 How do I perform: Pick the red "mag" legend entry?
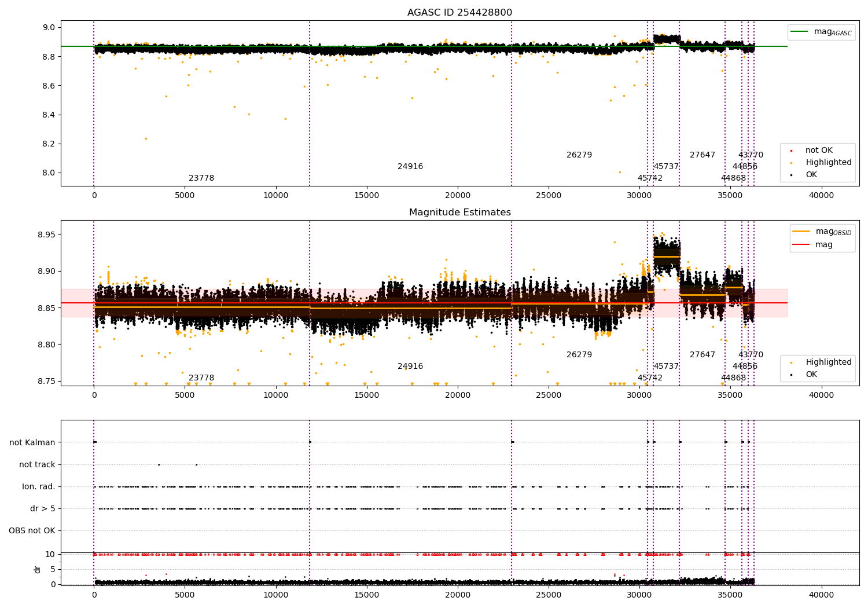(823, 245)
